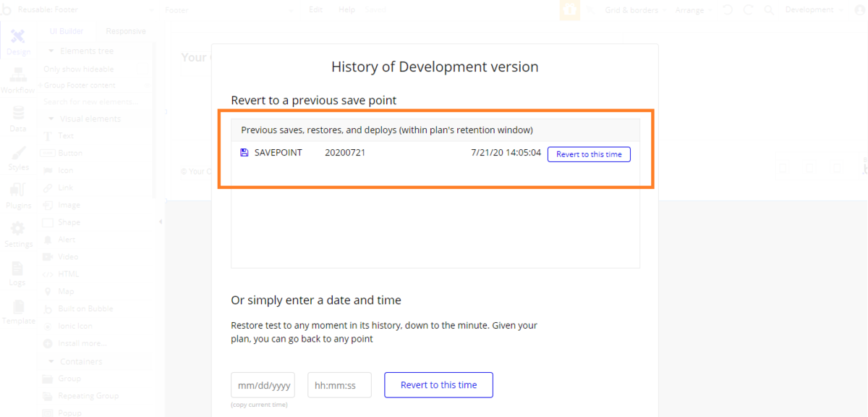868x417 pixels.
Task: Click bottom Revert to this time button
Action: 438,385
